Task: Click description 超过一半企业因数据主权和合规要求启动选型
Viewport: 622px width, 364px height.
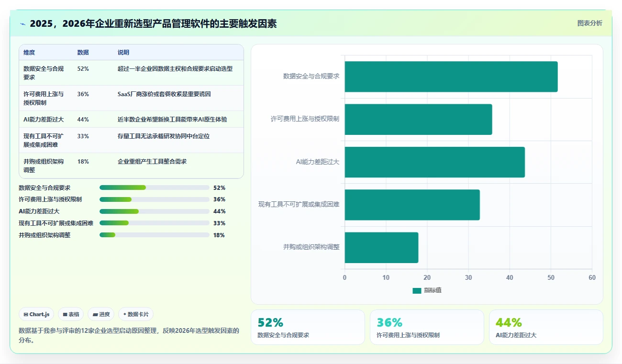Action: [x=175, y=69]
